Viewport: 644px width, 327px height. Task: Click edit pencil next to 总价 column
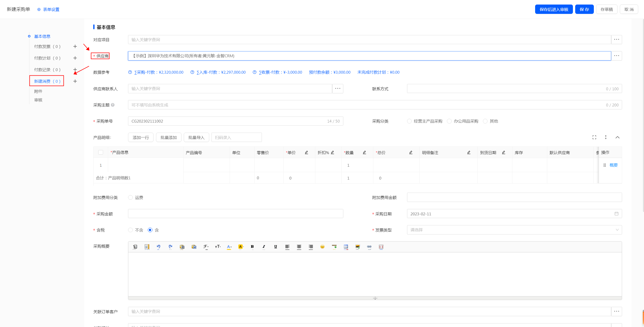[411, 153]
